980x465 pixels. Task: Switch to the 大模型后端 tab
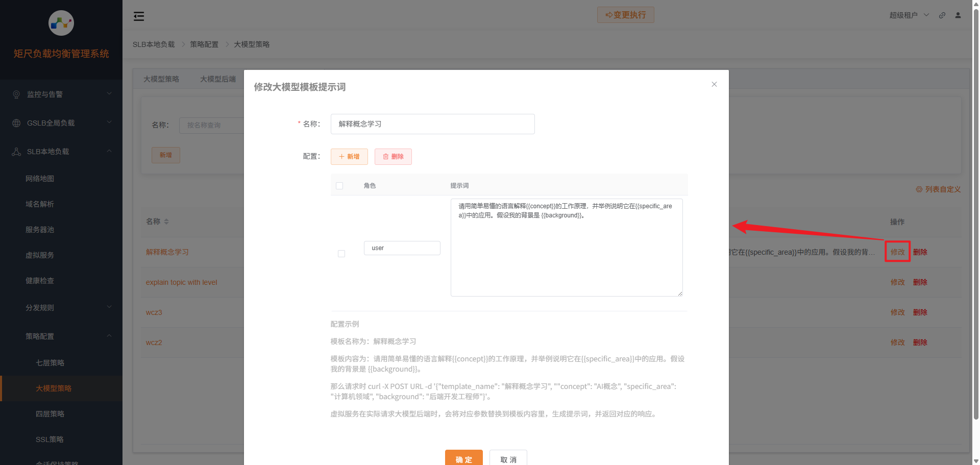pyautogui.click(x=218, y=79)
